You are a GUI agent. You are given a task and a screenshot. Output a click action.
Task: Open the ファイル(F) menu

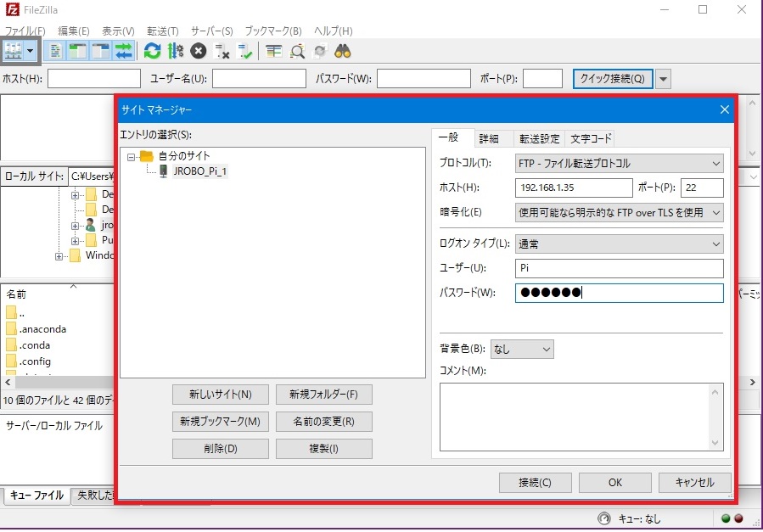coord(25,31)
